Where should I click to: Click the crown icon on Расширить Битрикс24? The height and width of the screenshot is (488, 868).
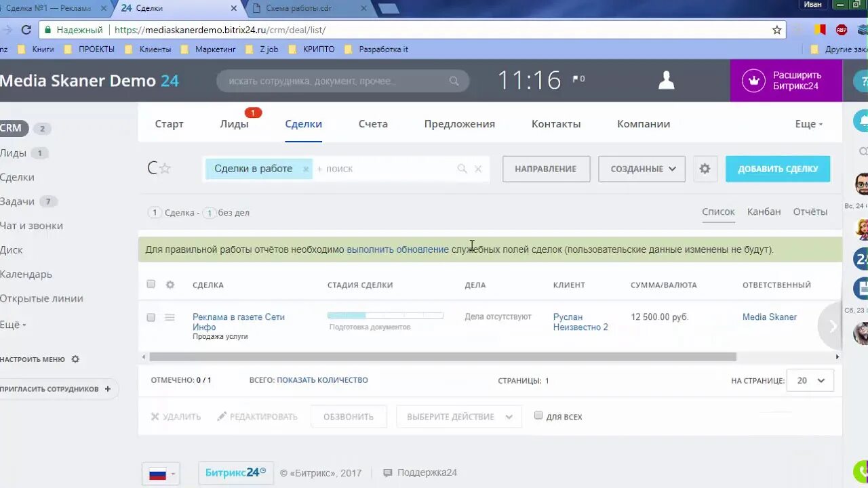(753, 81)
